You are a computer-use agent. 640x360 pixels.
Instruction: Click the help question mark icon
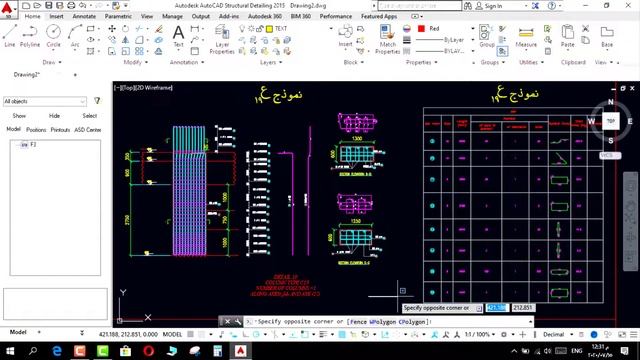(x=552, y=6)
